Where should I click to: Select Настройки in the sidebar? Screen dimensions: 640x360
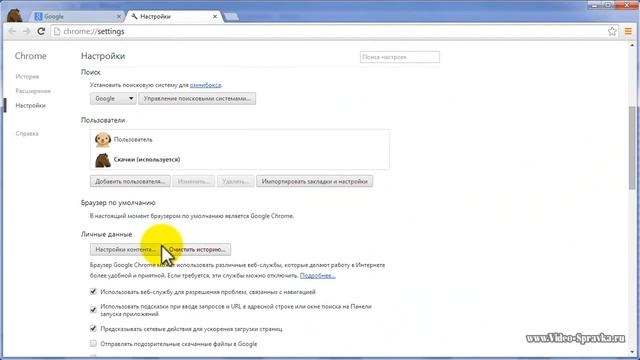pos(31,106)
